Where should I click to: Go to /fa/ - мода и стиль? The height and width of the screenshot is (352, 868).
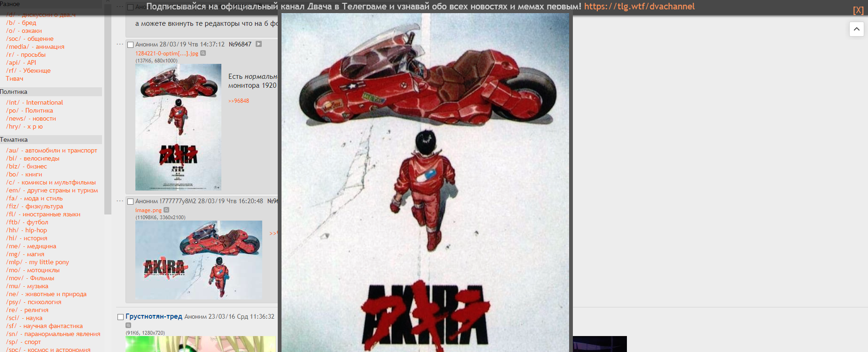(34, 198)
